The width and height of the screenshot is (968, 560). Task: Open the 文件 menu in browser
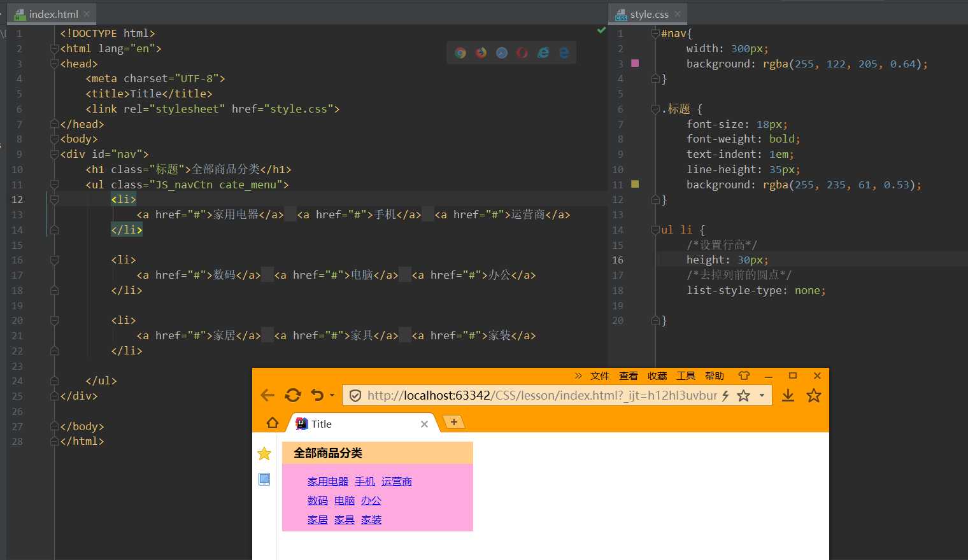[600, 376]
